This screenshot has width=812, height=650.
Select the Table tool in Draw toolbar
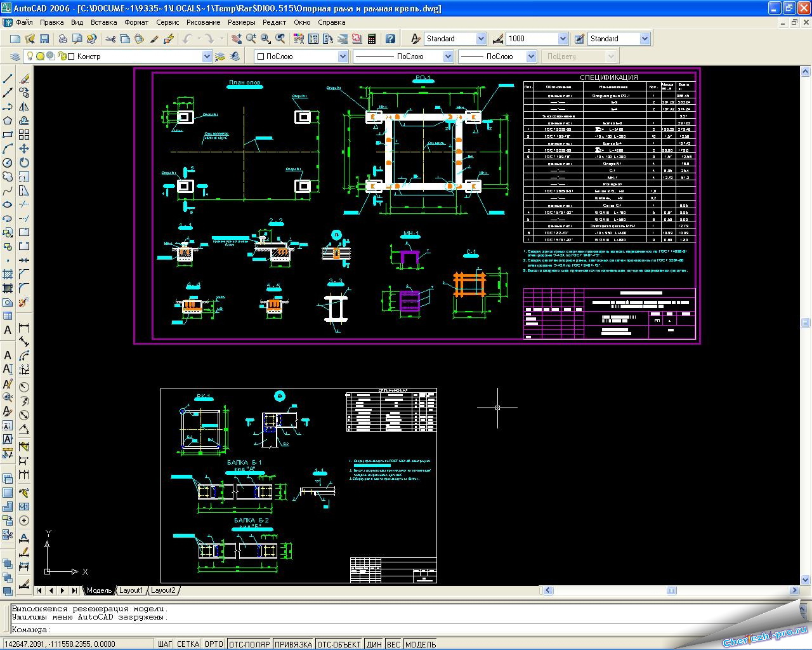click(x=8, y=316)
